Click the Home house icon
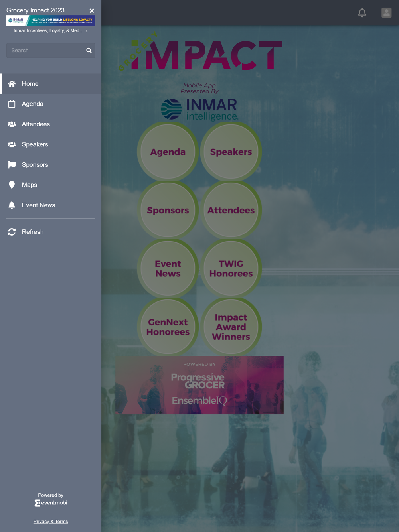Image resolution: width=399 pixels, height=532 pixels. click(x=12, y=84)
